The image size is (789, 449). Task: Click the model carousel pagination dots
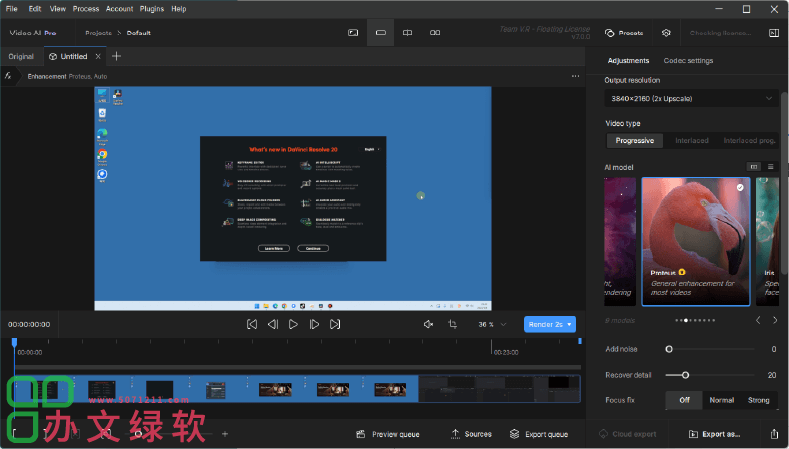695,320
